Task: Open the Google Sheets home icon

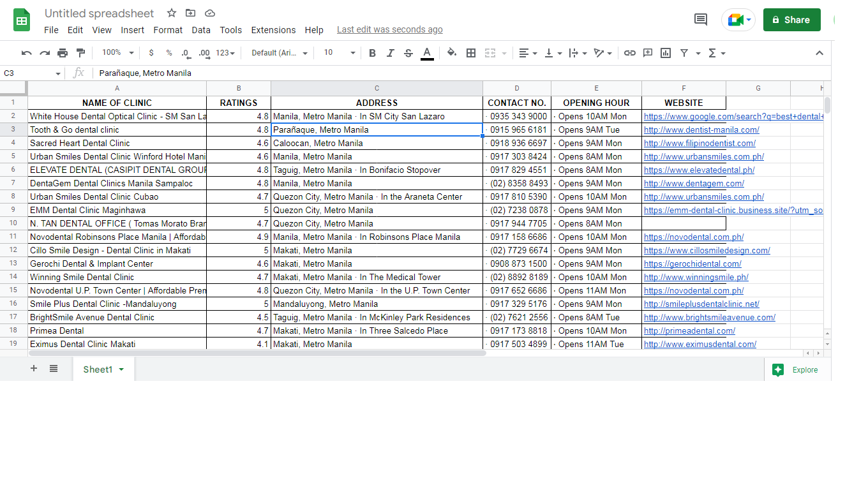Action: click(x=22, y=20)
